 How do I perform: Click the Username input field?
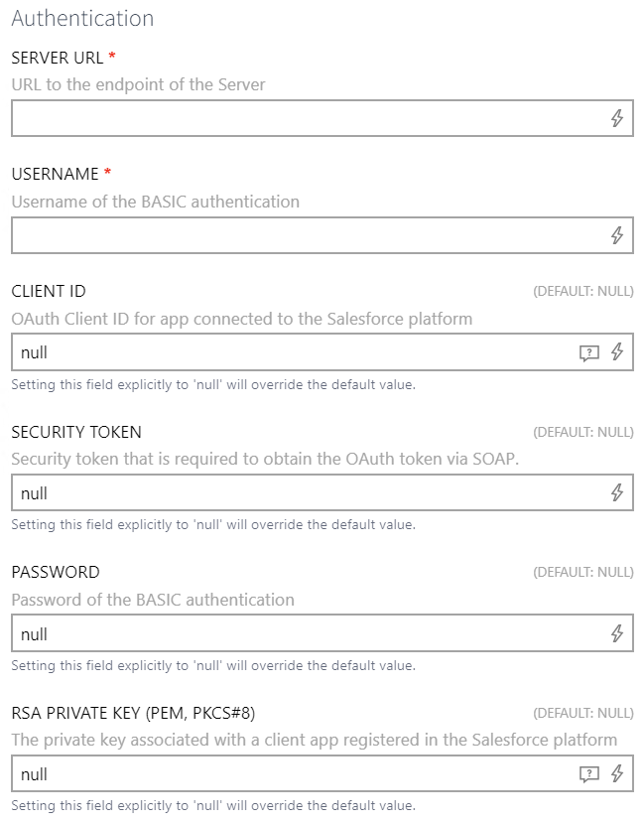click(x=298, y=234)
